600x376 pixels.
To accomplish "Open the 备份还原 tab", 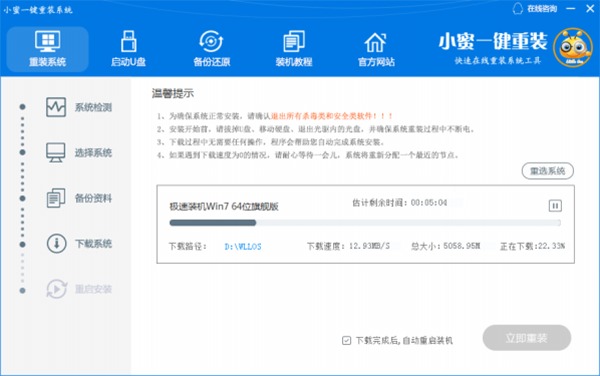I will [211, 49].
